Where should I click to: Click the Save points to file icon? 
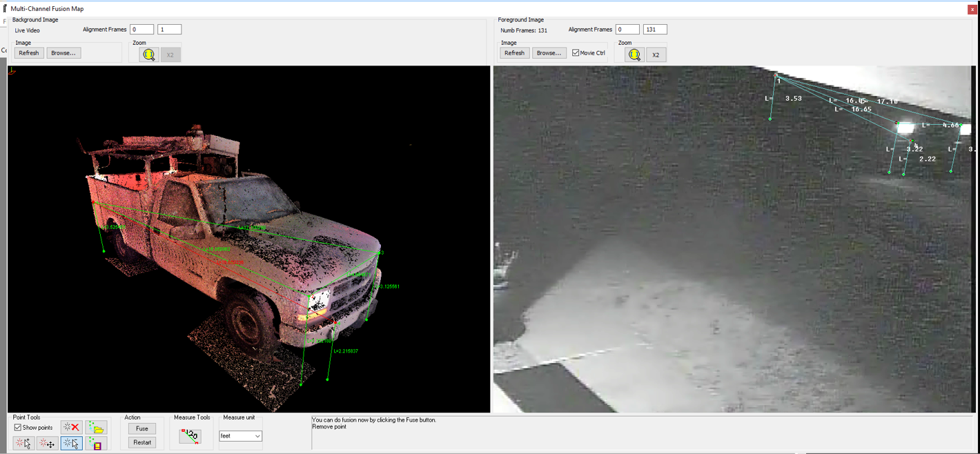pyautogui.click(x=96, y=443)
